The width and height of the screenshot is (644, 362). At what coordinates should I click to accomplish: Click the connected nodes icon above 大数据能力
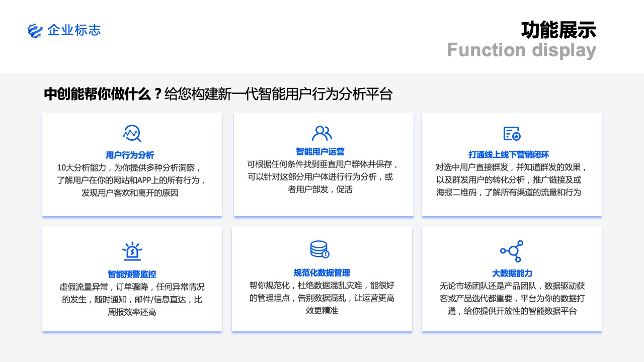click(x=512, y=251)
